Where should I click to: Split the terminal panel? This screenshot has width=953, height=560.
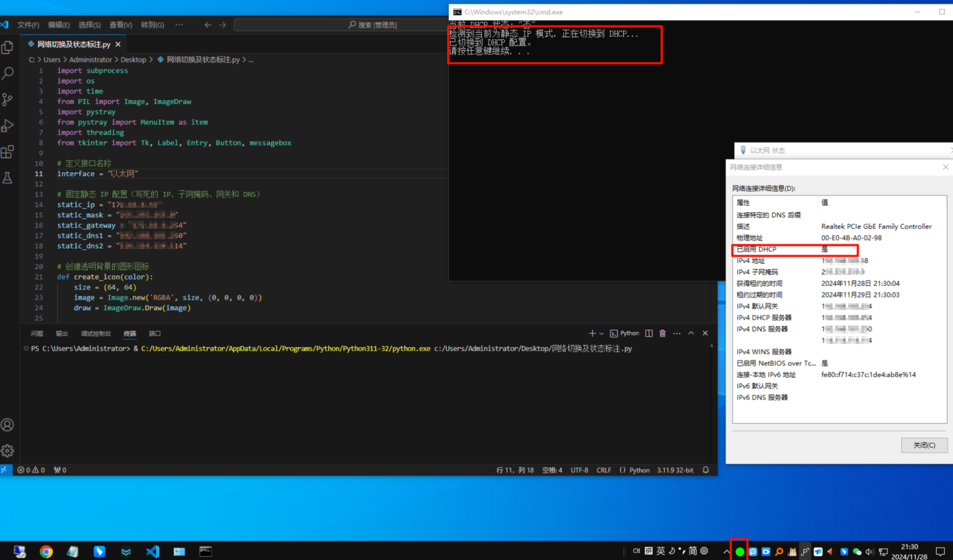coord(649,333)
